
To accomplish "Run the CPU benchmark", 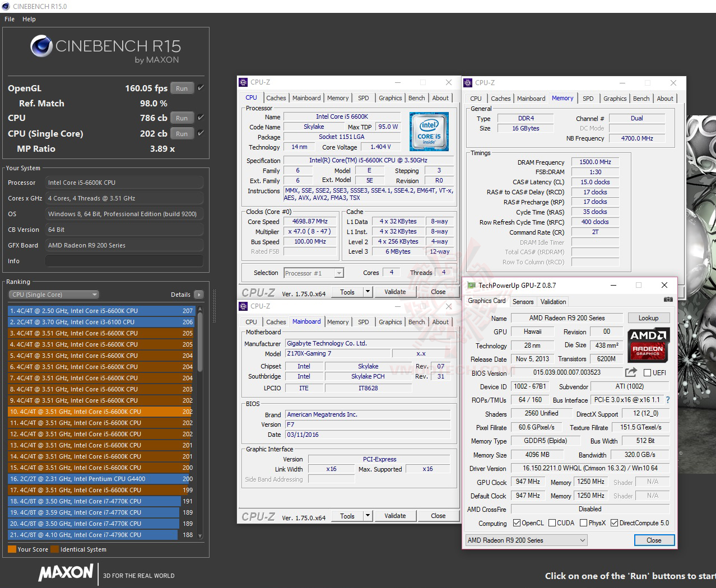I will click(x=182, y=118).
